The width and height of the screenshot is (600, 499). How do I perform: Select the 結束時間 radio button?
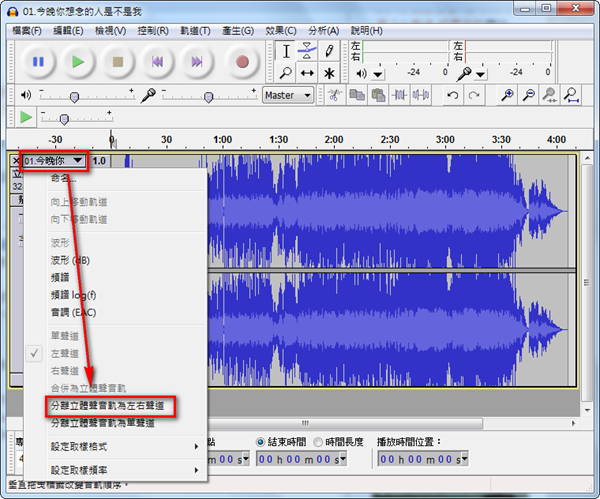(261, 441)
